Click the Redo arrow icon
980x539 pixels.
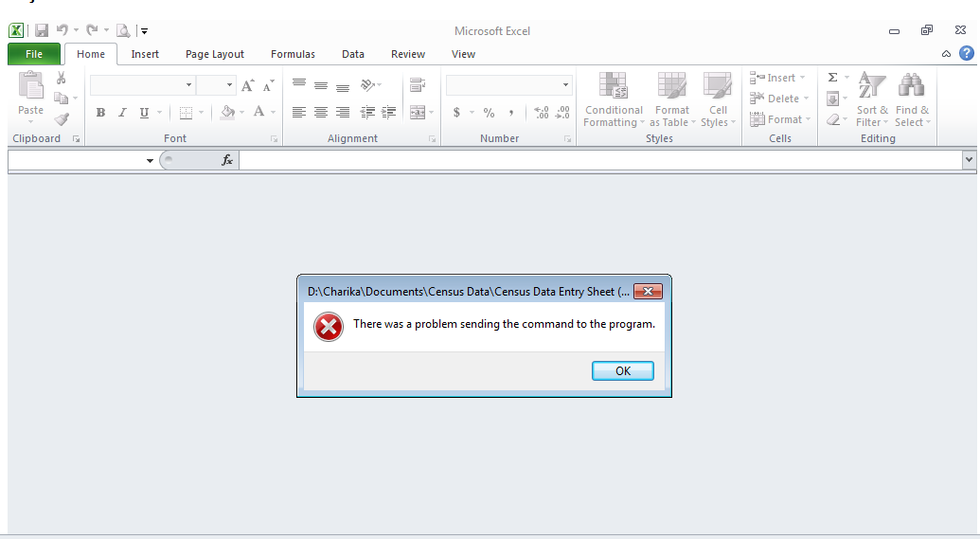click(x=93, y=30)
